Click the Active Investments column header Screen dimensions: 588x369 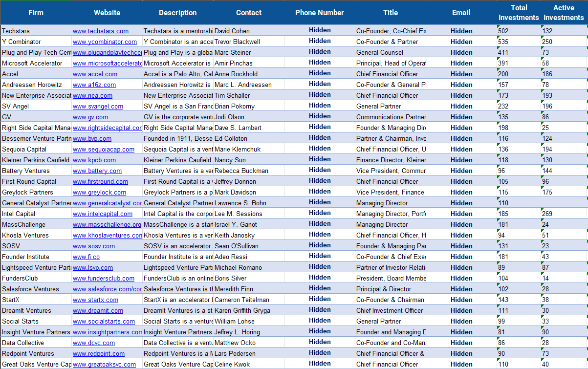click(564, 13)
